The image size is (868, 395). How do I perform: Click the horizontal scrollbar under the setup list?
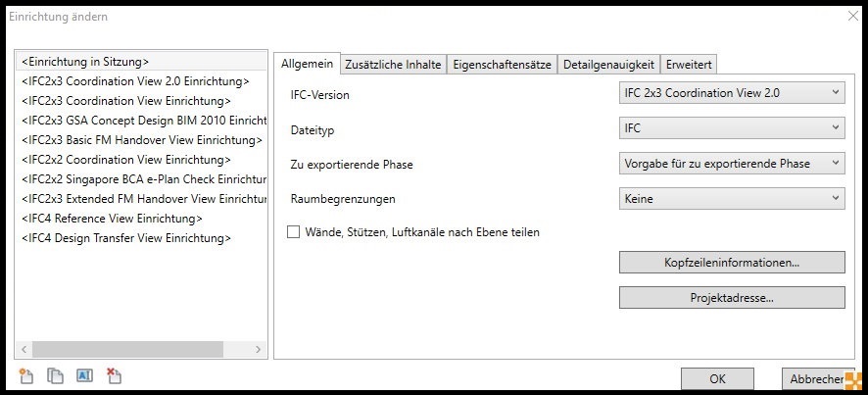pos(127,349)
